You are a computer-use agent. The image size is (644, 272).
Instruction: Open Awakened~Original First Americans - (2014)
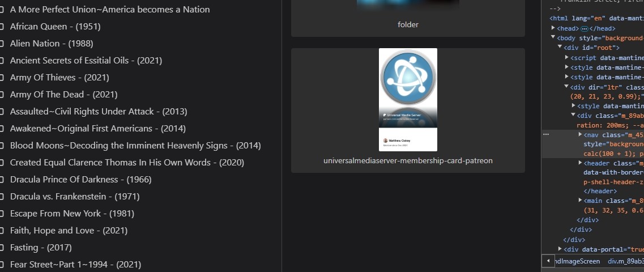click(x=98, y=129)
